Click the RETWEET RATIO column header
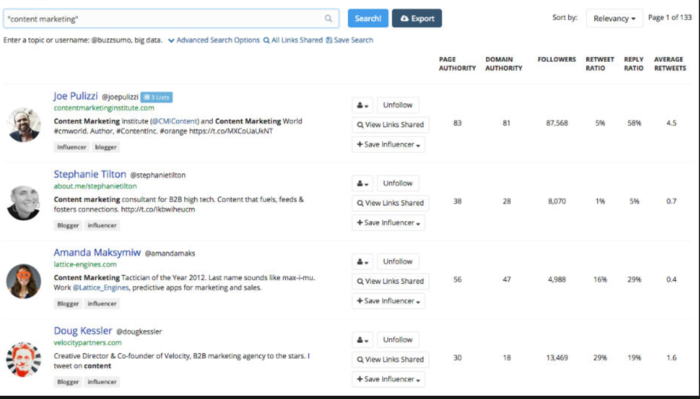700x399 pixels. pyautogui.click(x=600, y=64)
